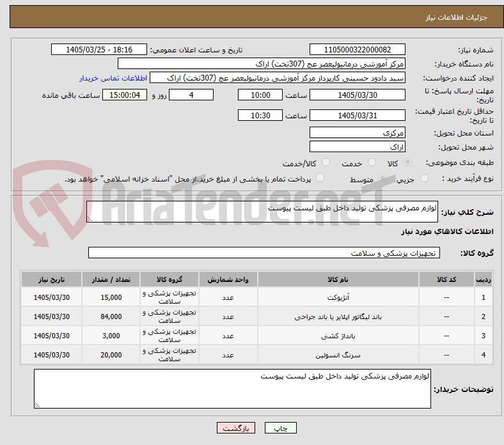This screenshot has height=445, width=504.
Task: Toggle the اسناد خزانه اسلامی payment checkbox
Action: pos(320,178)
